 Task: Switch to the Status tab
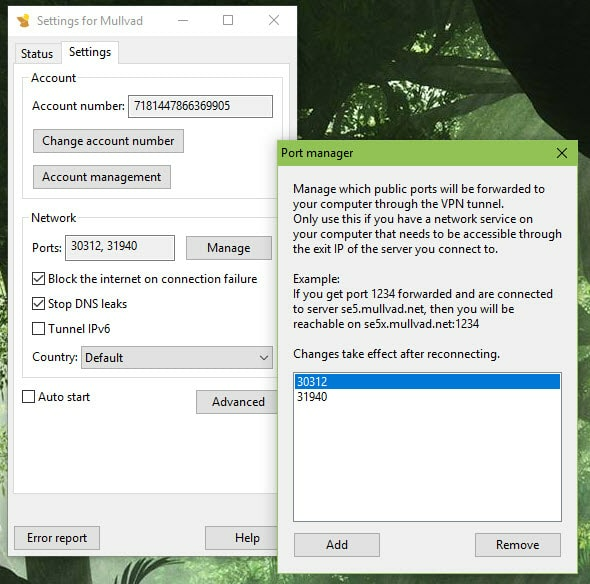pyautogui.click(x=37, y=53)
